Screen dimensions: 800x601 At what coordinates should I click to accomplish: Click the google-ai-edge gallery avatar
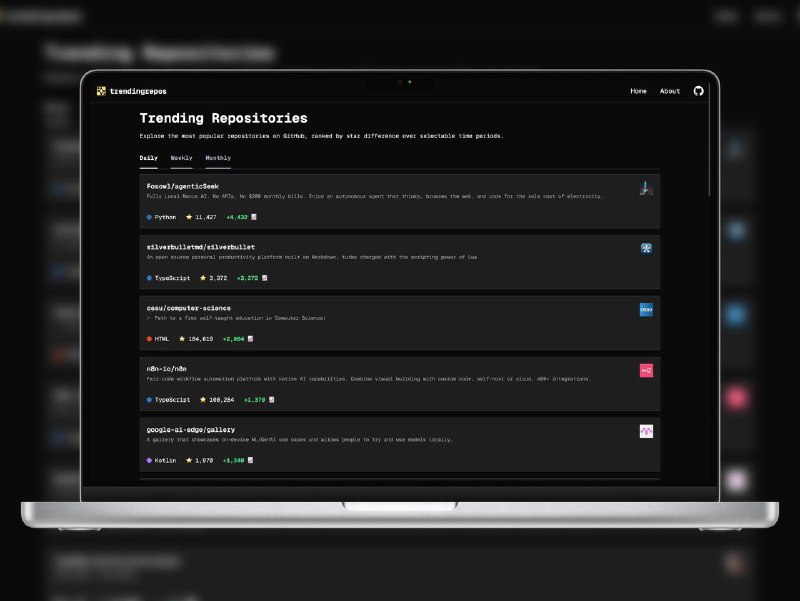pyautogui.click(x=645, y=430)
